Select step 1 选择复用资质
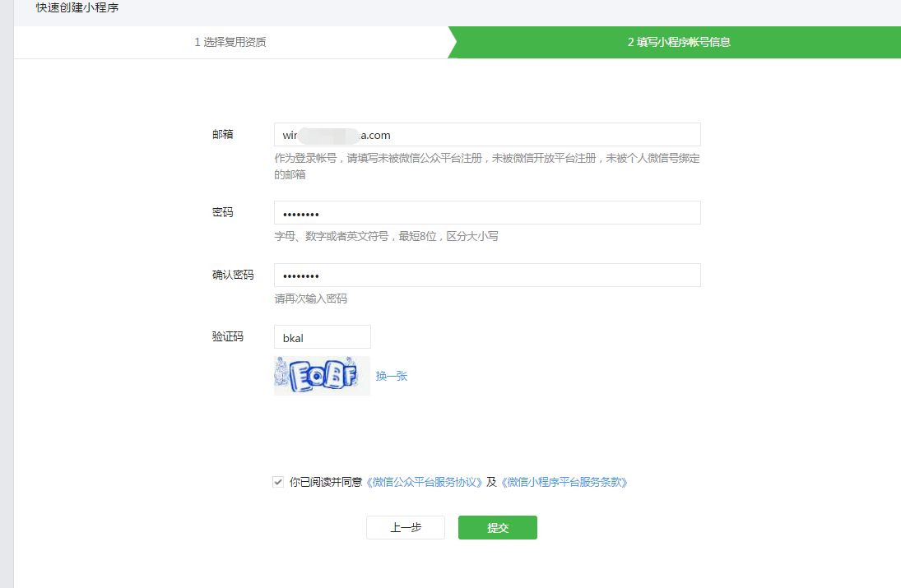The image size is (901, 588). tap(230, 42)
